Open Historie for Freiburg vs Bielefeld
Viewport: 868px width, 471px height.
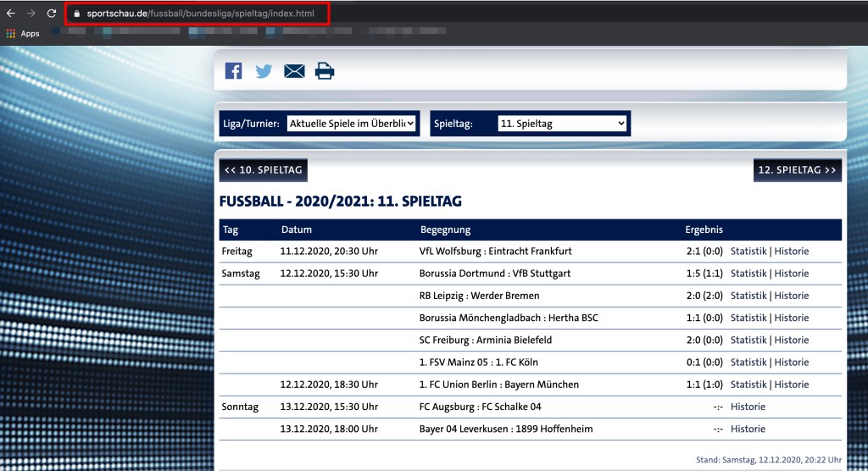tap(792, 340)
